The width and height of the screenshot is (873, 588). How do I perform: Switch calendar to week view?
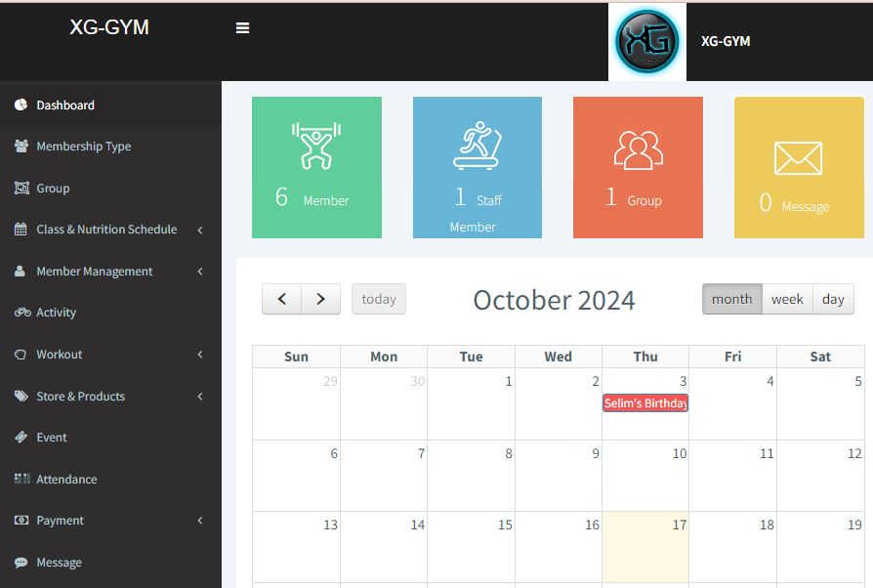tap(787, 299)
